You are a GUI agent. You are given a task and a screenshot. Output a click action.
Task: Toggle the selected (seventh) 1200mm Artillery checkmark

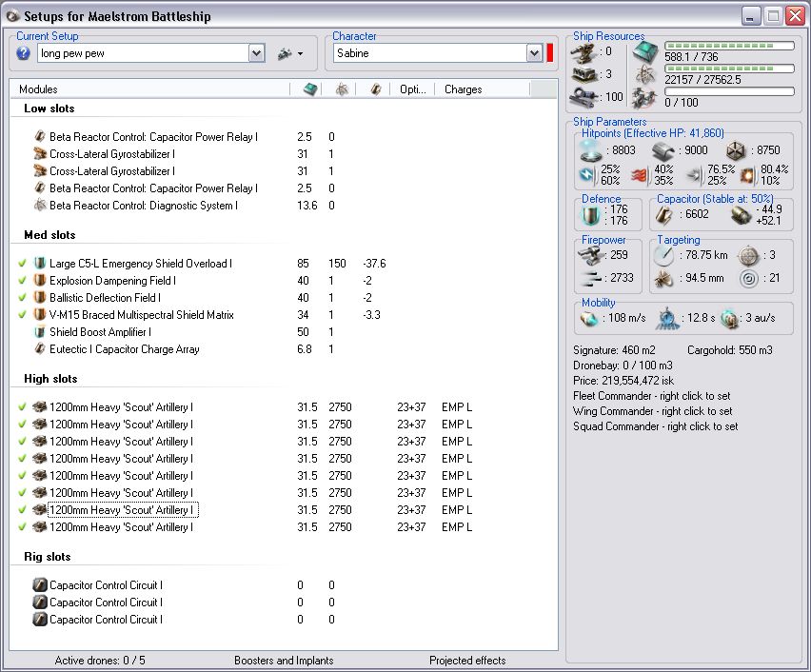pos(22,509)
